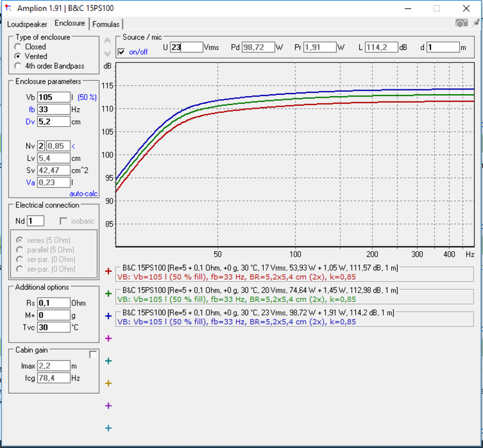Click the fb tuning frequency field
483x448 pixels.
click(x=54, y=109)
